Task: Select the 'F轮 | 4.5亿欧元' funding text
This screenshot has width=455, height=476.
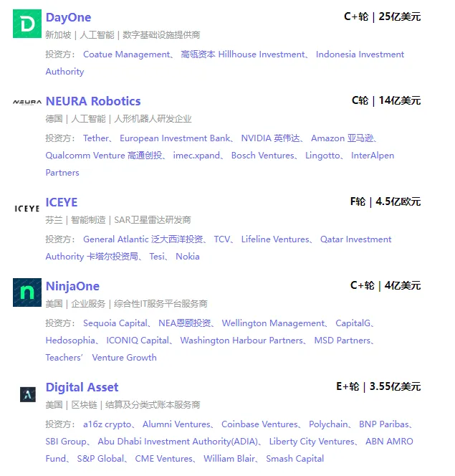Action: click(385, 201)
